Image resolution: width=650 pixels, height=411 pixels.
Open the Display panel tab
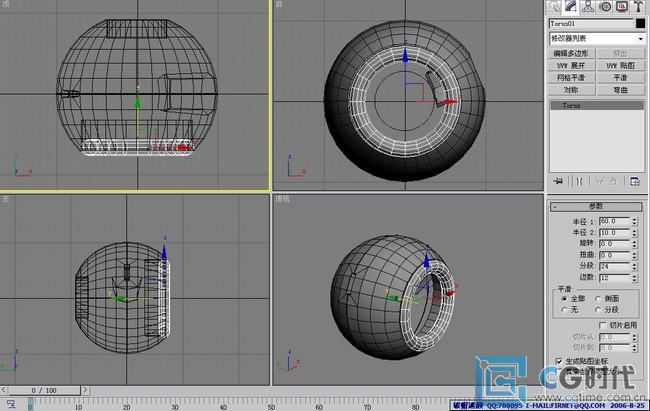point(622,7)
